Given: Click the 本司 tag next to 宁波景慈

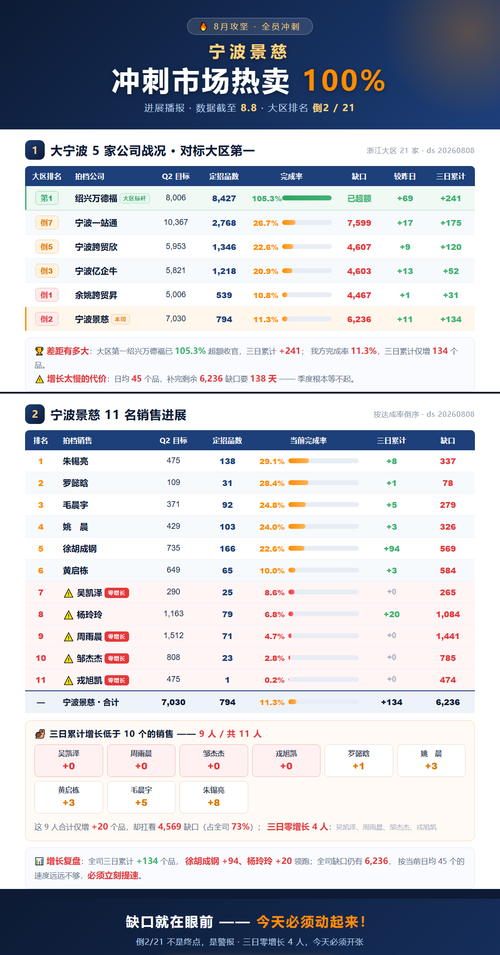Looking at the screenshot, I should (x=121, y=319).
